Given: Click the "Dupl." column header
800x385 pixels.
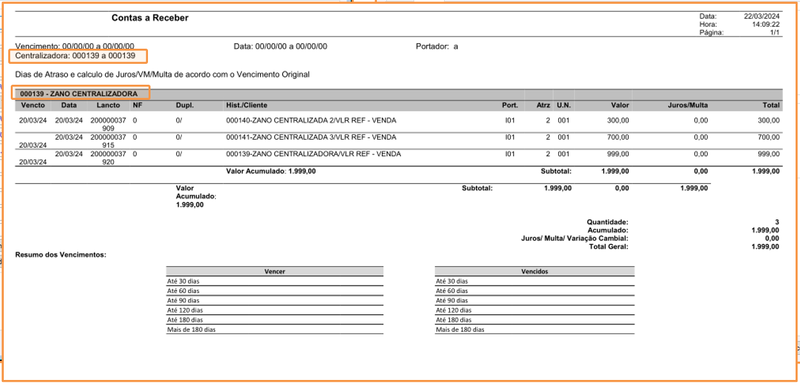Looking at the screenshot, I should coord(184,106).
